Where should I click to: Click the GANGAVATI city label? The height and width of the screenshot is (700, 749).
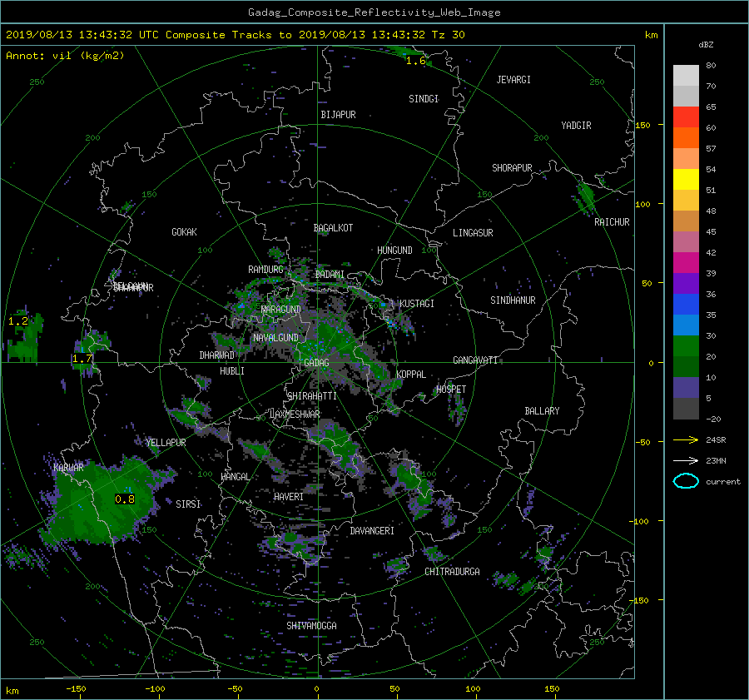475,360
